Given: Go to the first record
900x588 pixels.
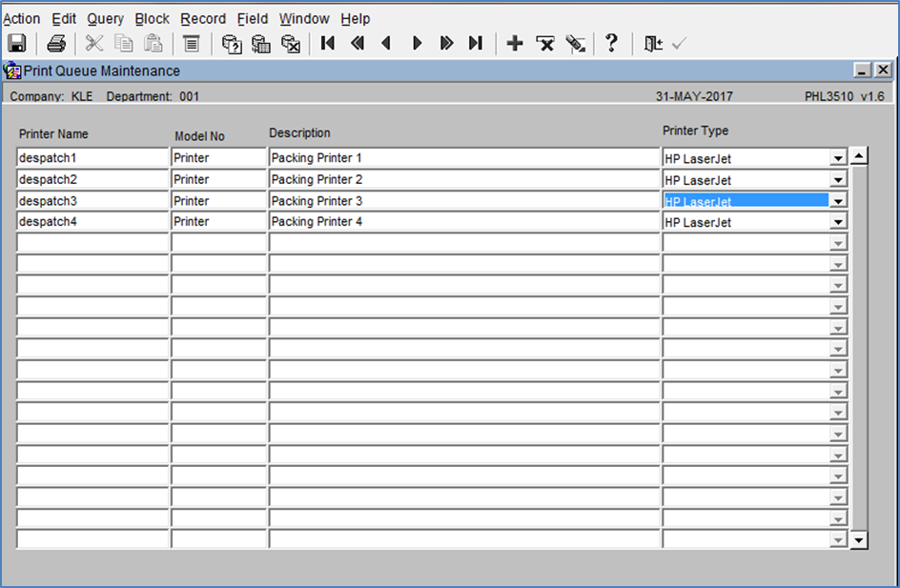Looking at the screenshot, I should [x=328, y=43].
